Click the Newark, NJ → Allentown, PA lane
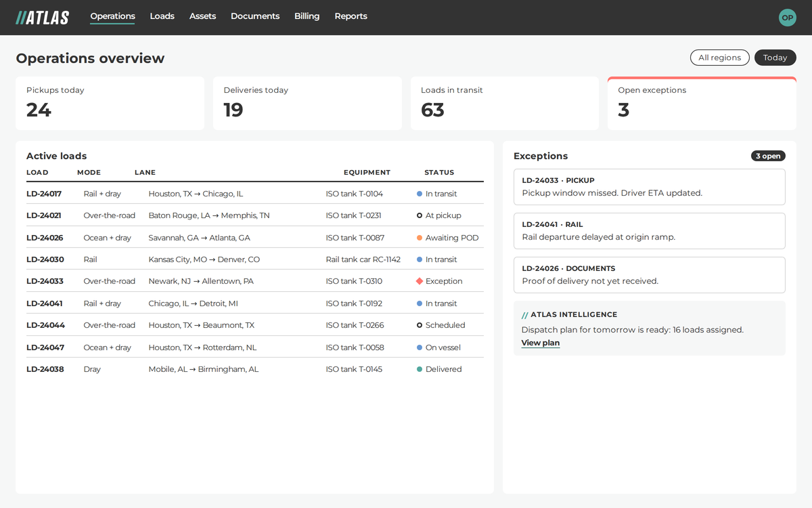The height and width of the screenshot is (508, 812). coord(201,281)
